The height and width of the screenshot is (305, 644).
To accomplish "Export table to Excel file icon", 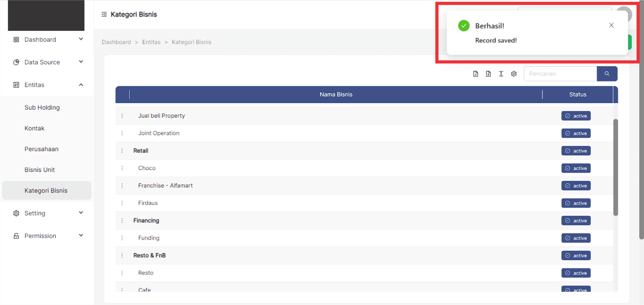I will coord(488,74).
